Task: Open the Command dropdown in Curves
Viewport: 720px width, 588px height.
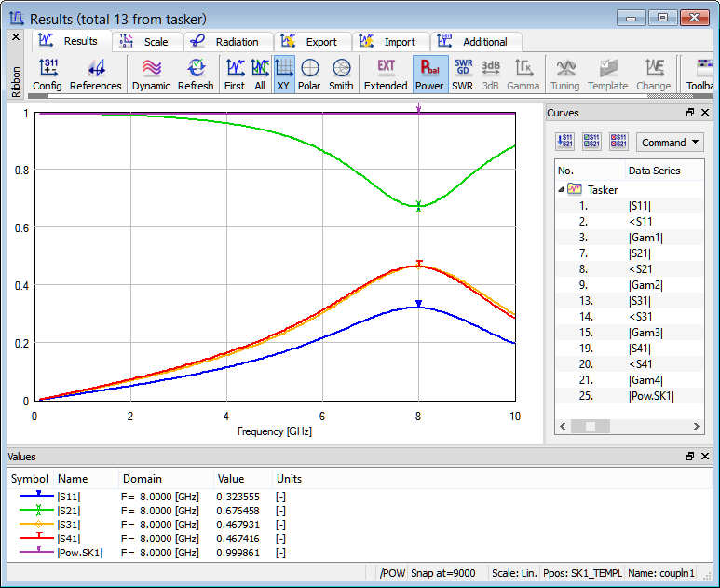Action: [x=670, y=143]
